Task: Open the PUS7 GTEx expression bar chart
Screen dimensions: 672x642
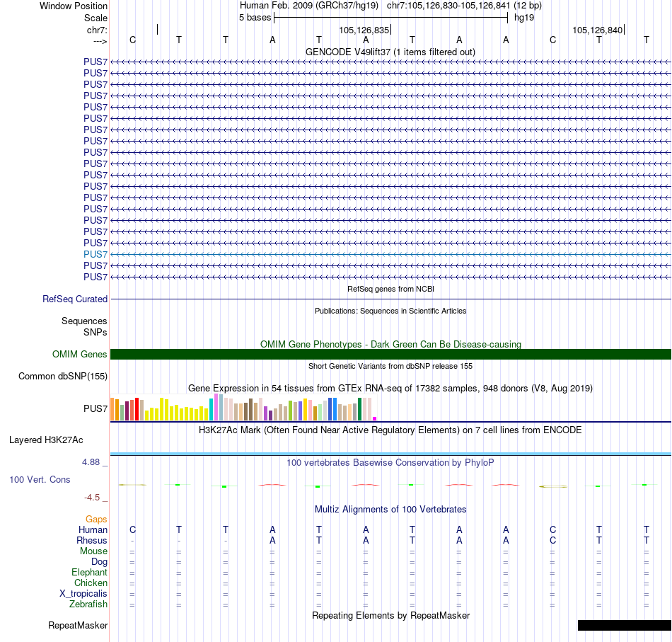Action: (243, 408)
